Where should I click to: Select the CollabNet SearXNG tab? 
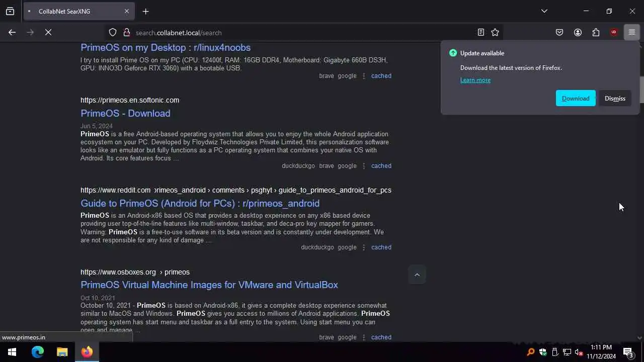click(79, 11)
